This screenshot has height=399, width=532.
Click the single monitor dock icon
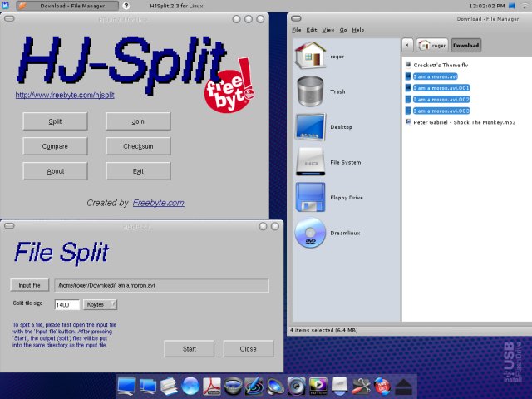[127, 386]
